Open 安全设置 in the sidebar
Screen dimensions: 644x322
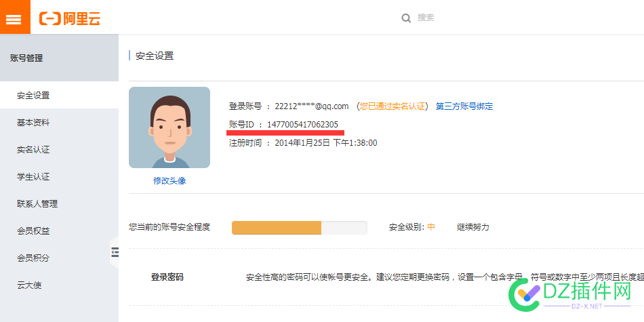(x=59, y=96)
